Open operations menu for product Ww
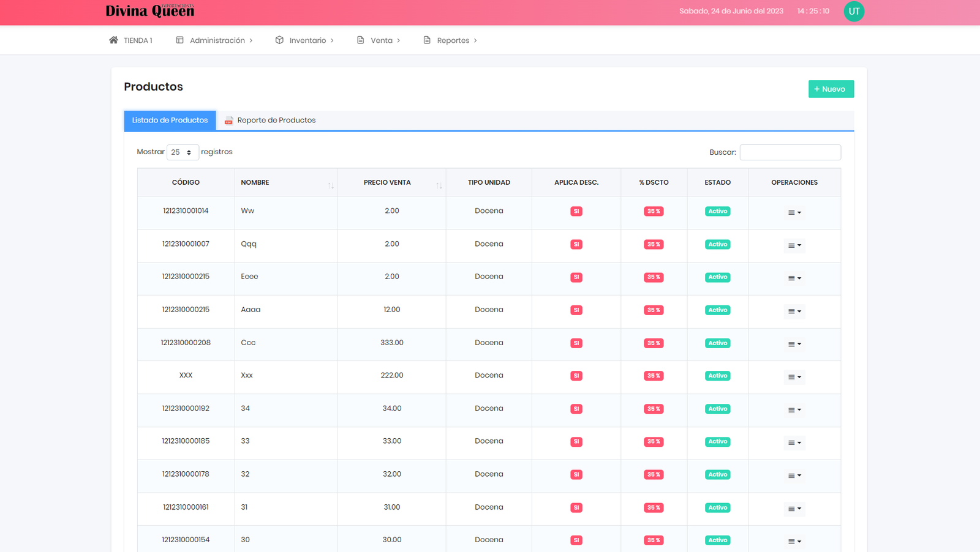 tap(794, 212)
